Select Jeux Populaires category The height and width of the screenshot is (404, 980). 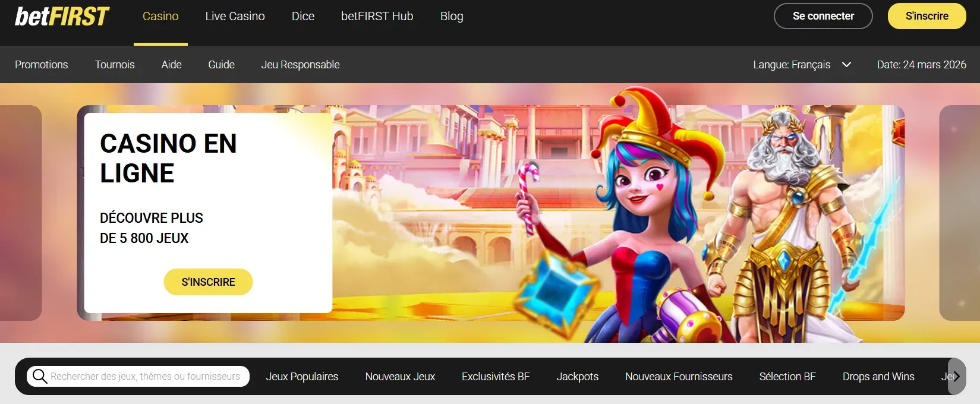pos(302,377)
